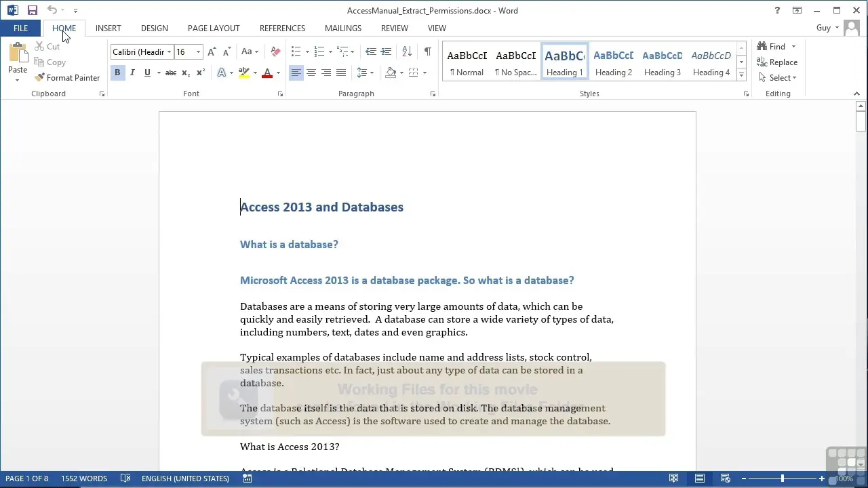Open the Line Spacing dropdown
Viewport: 868px width, 488px height.
point(365,73)
